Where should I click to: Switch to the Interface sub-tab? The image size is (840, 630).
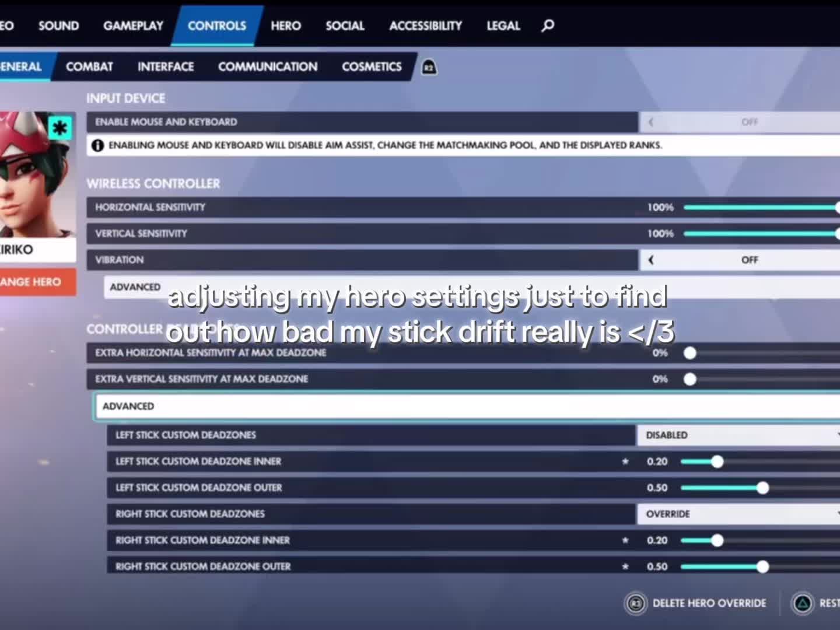coord(166,66)
